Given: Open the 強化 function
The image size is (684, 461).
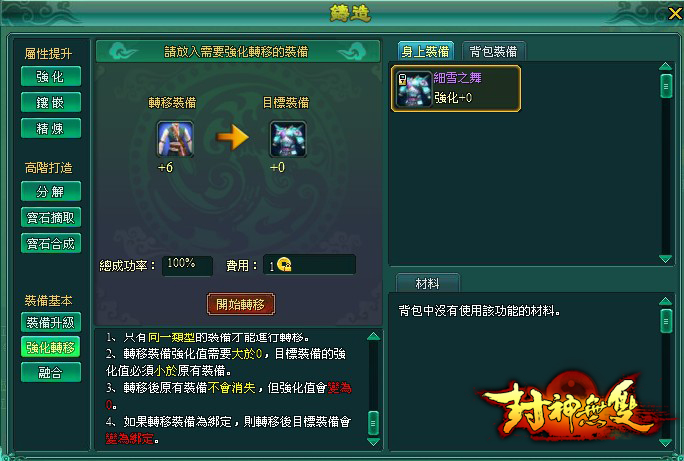Looking at the screenshot, I should pos(51,77).
